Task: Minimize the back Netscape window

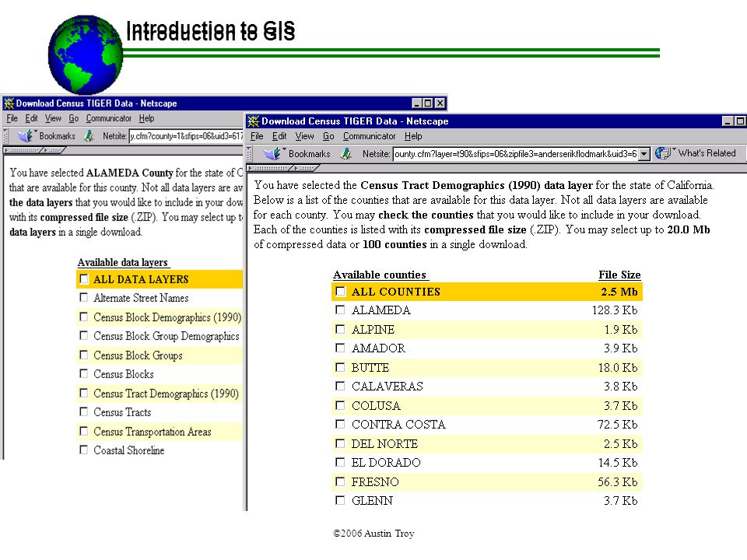Action: [x=417, y=103]
